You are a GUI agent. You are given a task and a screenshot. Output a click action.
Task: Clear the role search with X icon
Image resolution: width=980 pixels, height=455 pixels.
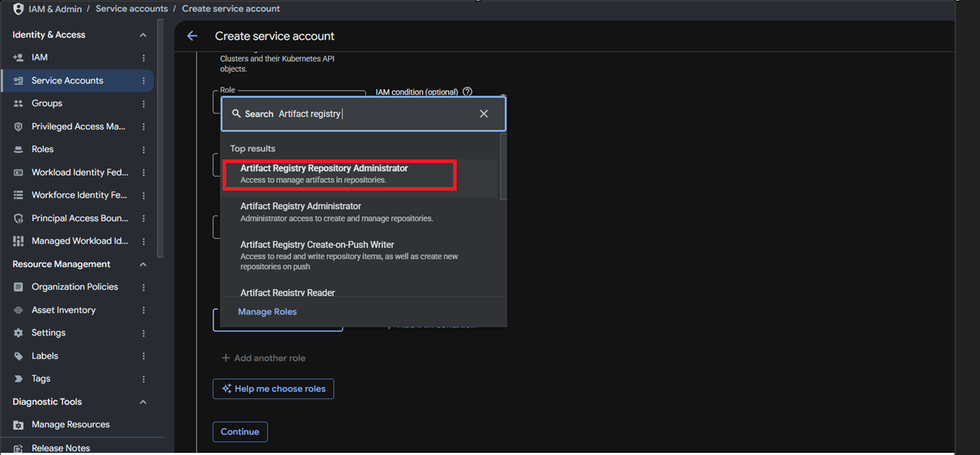click(484, 114)
